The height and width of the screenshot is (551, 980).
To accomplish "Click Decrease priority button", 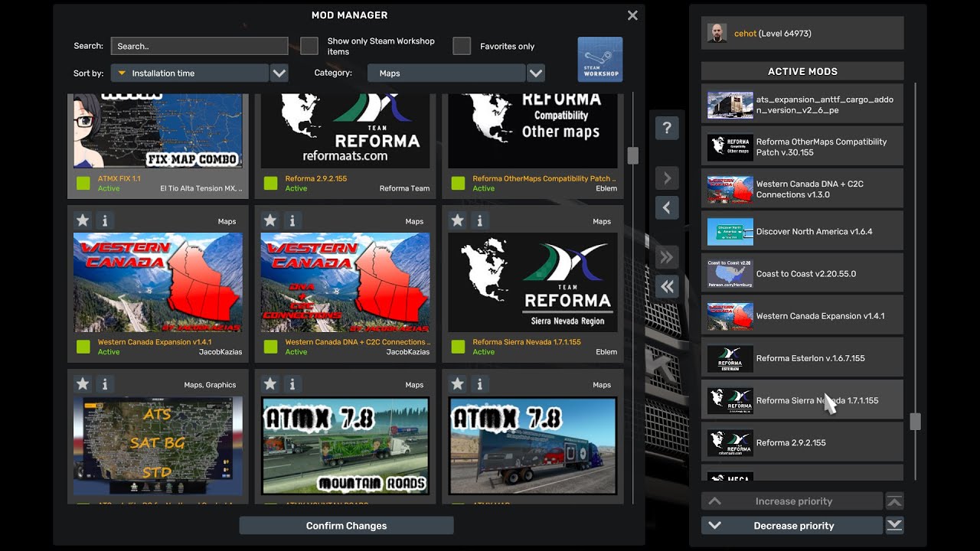I will coord(792,526).
